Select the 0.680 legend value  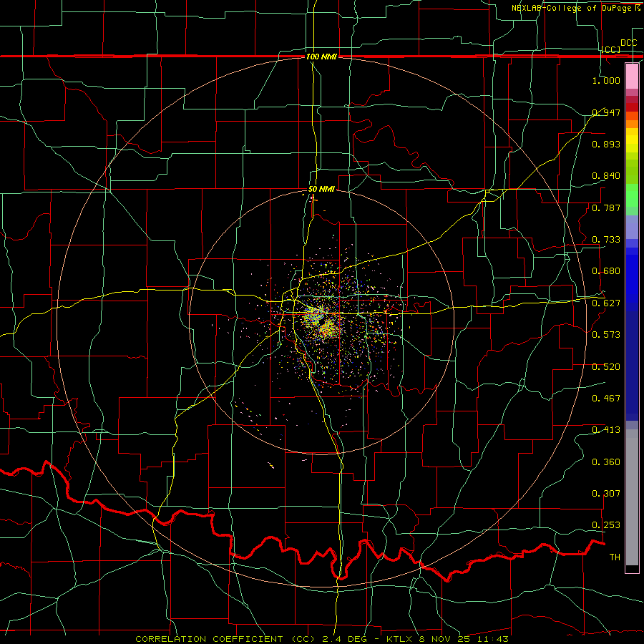click(606, 271)
